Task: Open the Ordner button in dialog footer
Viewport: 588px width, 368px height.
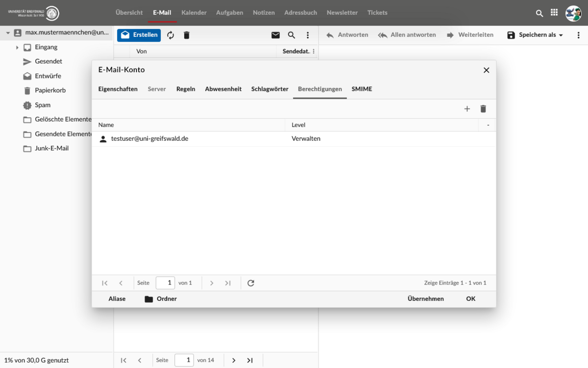Action: tap(161, 299)
